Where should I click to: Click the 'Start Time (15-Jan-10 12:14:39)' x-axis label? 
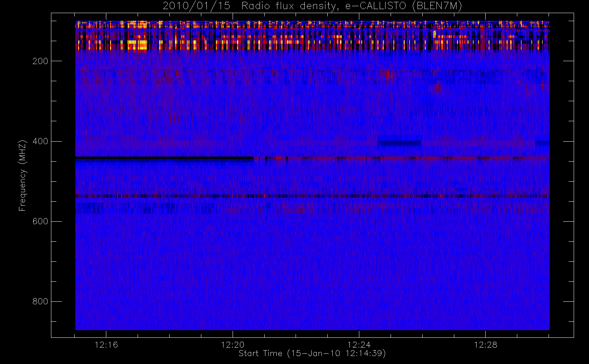(312, 353)
